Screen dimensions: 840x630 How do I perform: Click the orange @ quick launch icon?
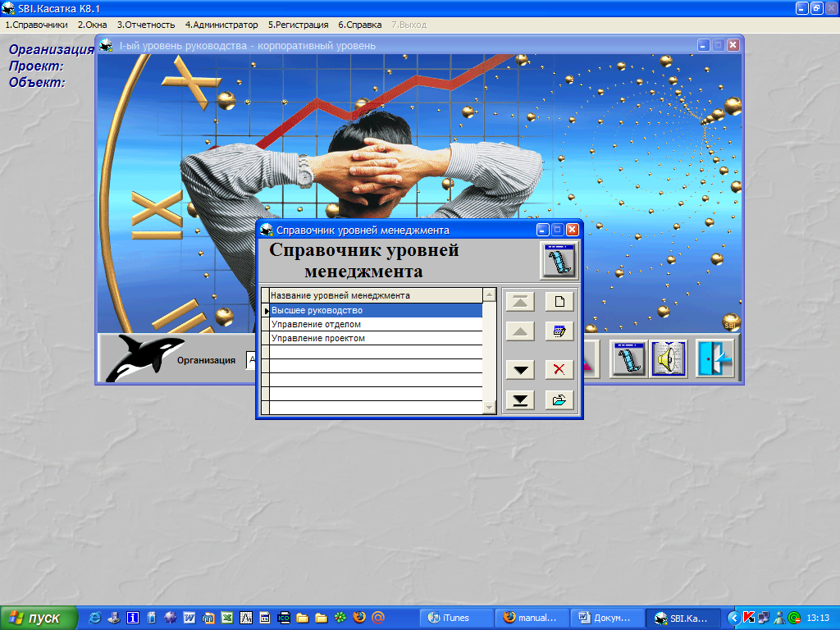pos(377,618)
